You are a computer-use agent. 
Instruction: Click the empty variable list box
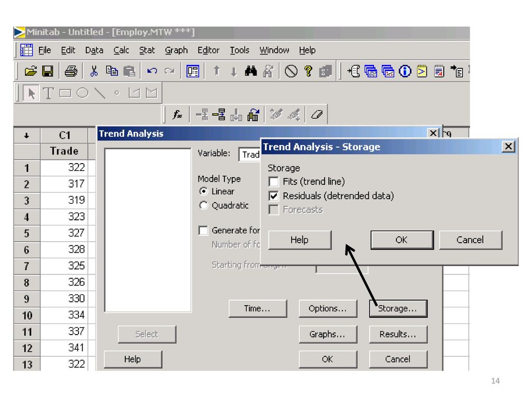pyautogui.click(x=148, y=230)
